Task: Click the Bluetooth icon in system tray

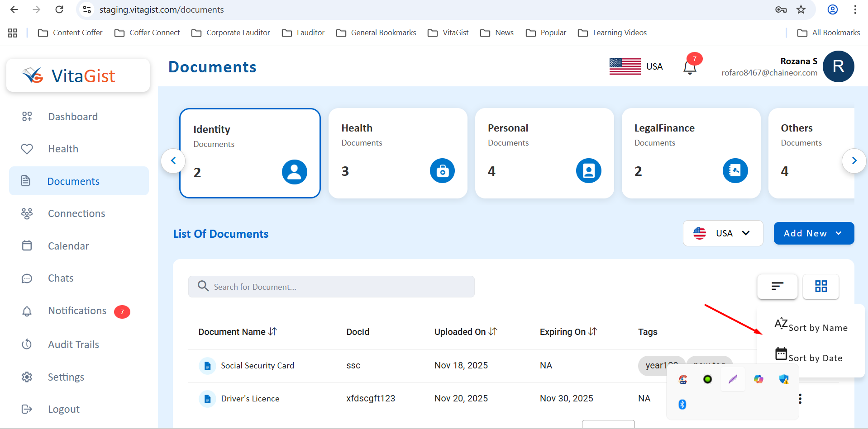Action: pos(682,404)
